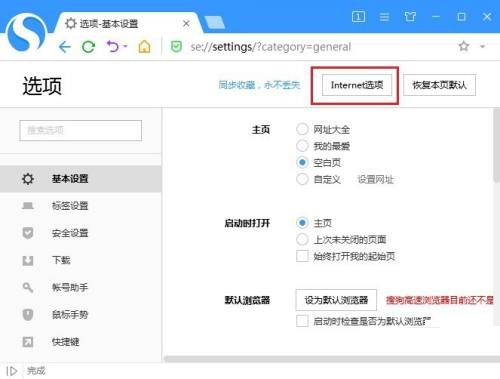
Task: Click the 设置网址 link
Action: tap(375, 180)
